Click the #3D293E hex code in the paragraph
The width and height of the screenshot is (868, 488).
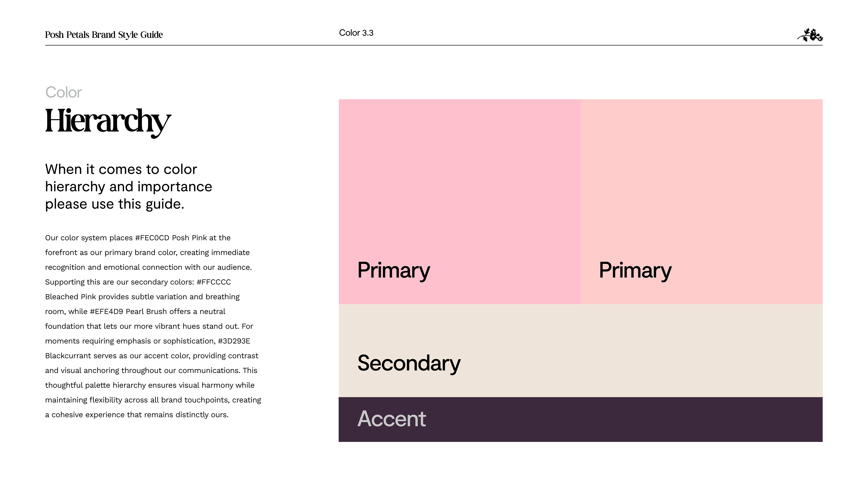pos(234,341)
